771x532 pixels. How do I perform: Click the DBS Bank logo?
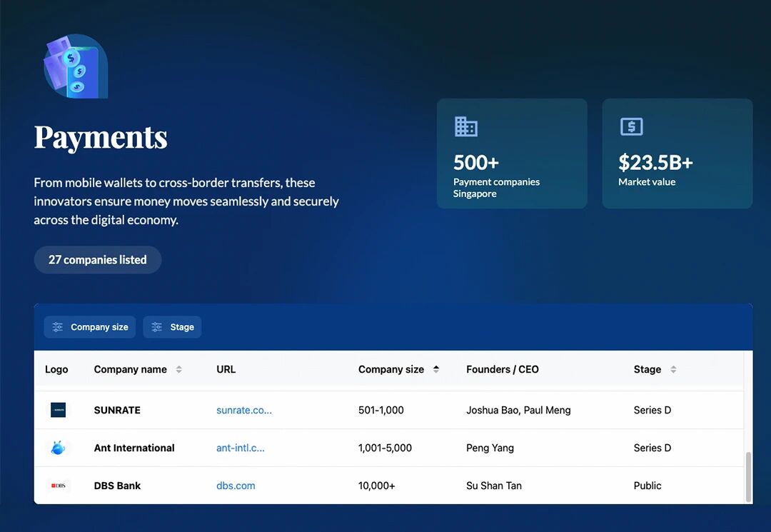58,486
